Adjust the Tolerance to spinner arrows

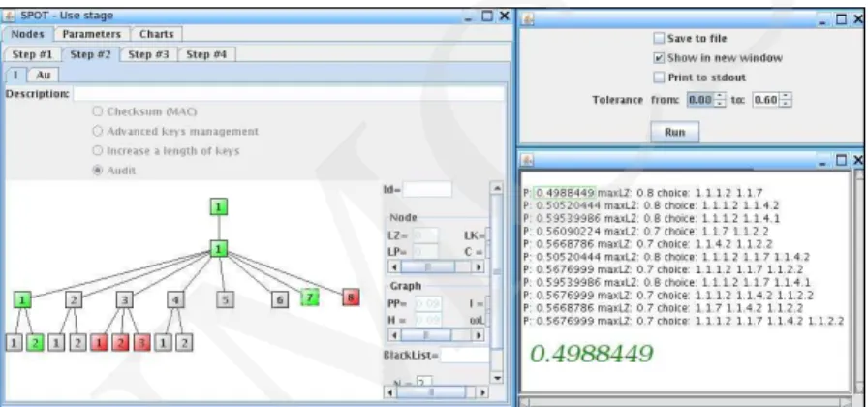(x=786, y=100)
